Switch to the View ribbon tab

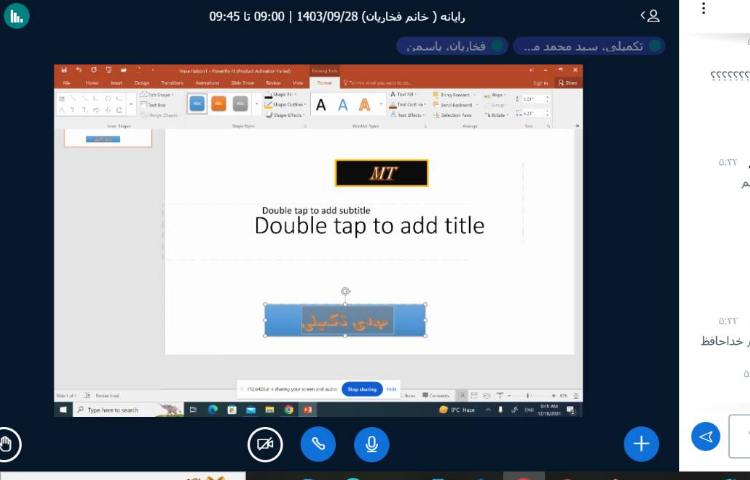(x=298, y=83)
